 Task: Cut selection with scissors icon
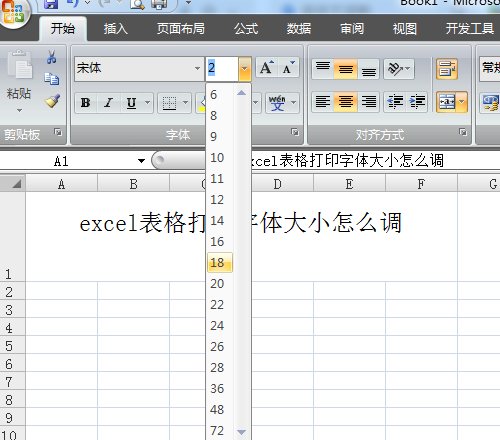point(51,57)
